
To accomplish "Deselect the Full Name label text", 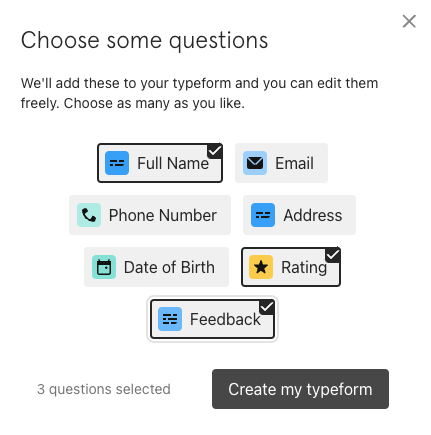I will 173,163.
